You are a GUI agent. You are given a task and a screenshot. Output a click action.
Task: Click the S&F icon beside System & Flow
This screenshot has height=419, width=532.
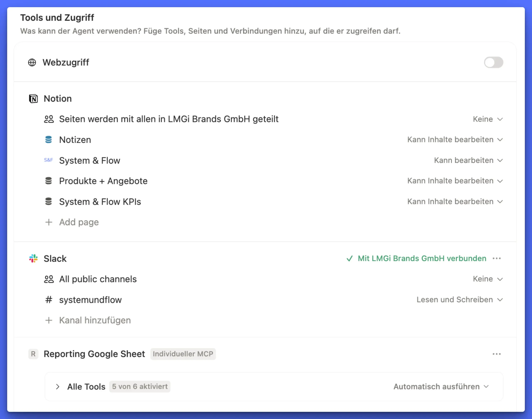(x=49, y=160)
